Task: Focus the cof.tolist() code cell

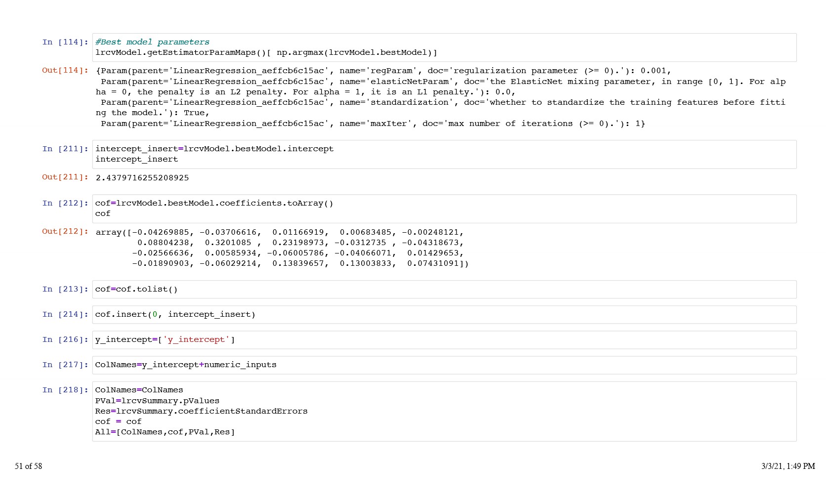Action: tap(444, 290)
